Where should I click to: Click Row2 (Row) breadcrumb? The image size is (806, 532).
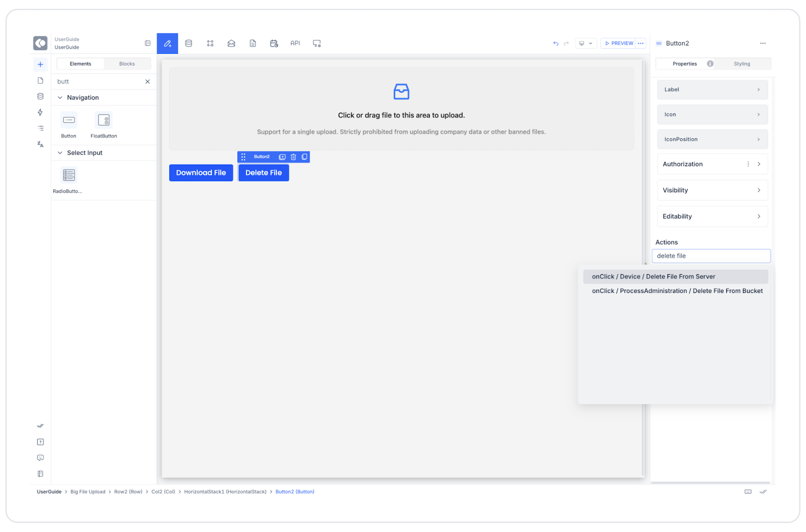coord(128,492)
